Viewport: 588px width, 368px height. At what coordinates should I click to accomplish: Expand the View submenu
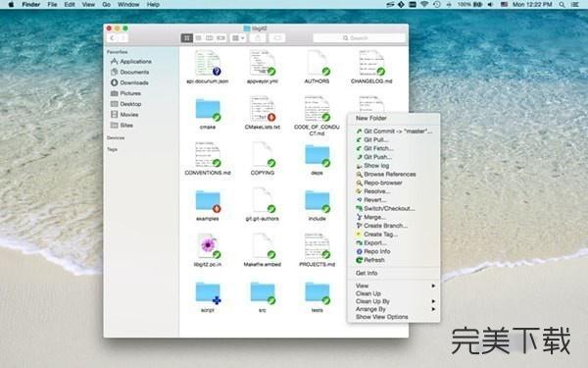click(x=394, y=286)
